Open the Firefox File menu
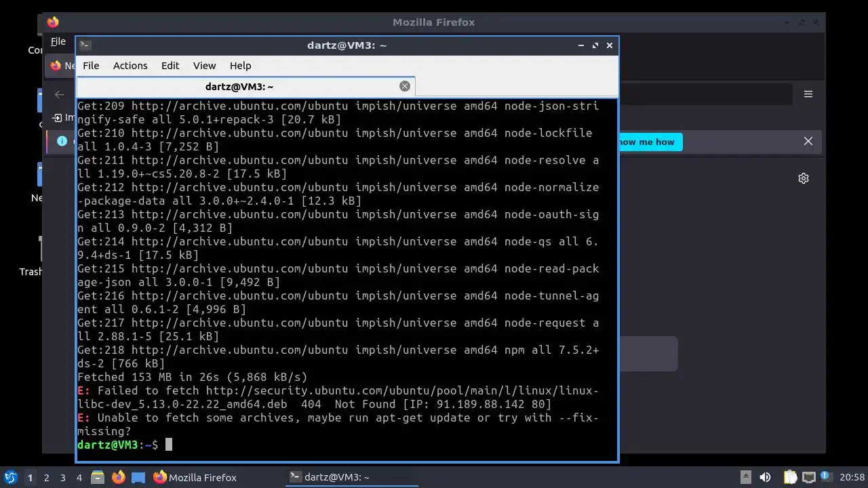The height and width of the screenshot is (488, 868). tap(58, 41)
